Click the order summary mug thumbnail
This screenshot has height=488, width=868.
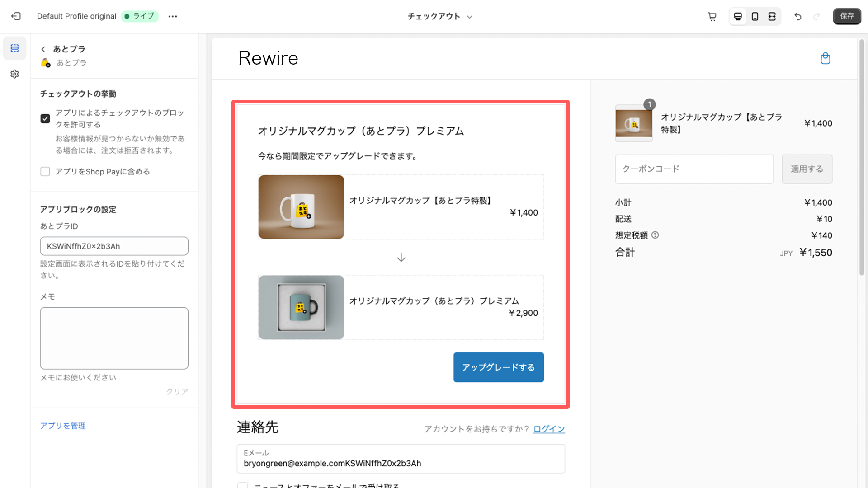tap(634, 123)
